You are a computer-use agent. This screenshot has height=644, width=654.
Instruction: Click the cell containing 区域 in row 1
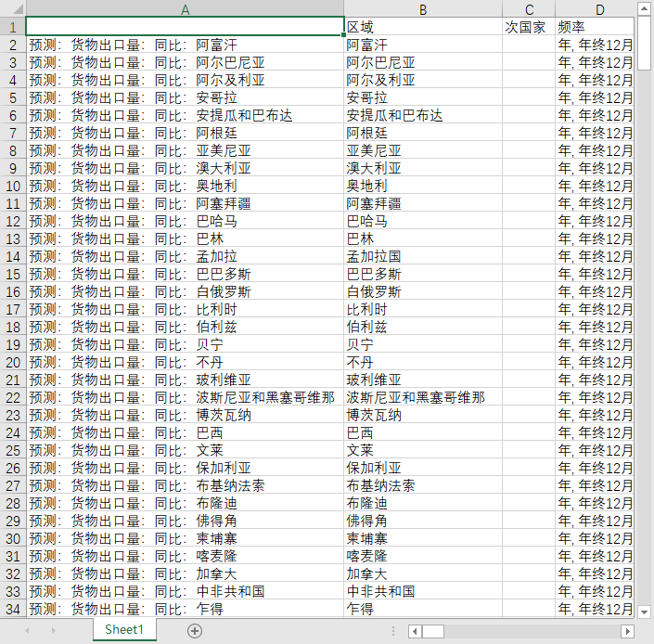(x=423, y=27)
